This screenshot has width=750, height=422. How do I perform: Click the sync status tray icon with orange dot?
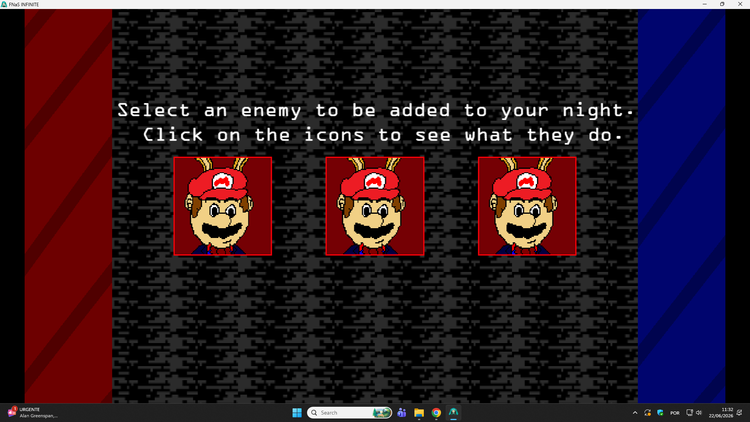648,412
